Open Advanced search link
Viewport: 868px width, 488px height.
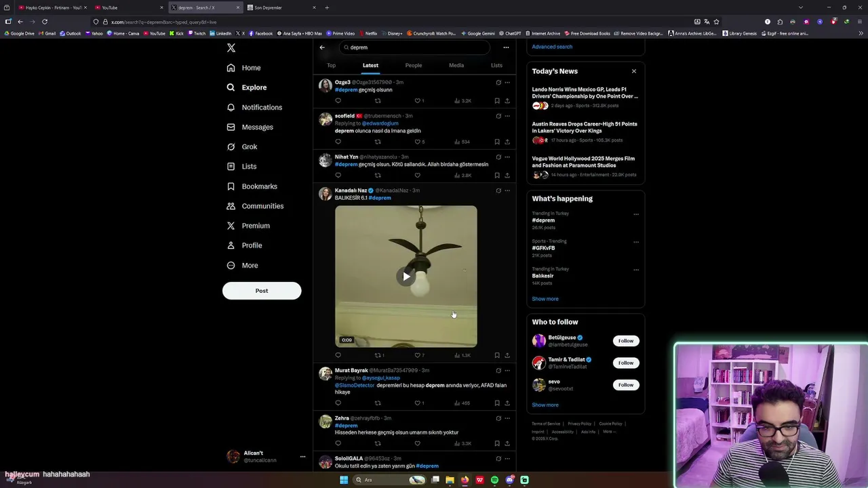pos(552,47)
